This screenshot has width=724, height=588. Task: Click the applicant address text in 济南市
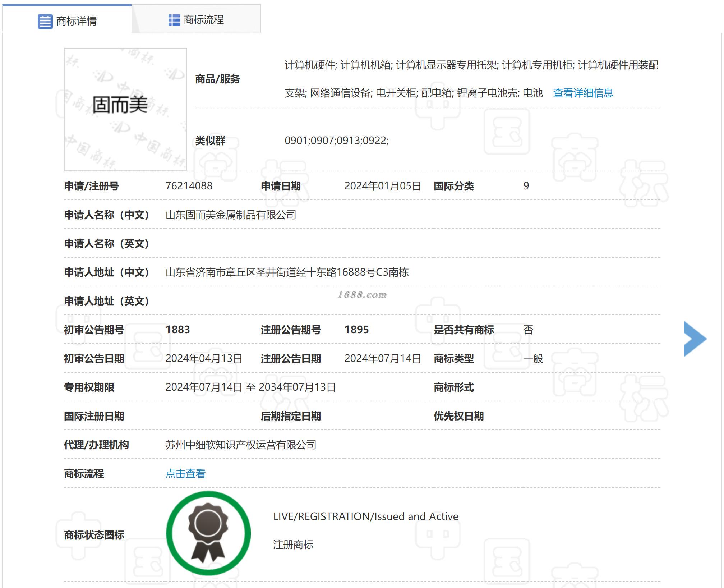[x=287, y=272]
